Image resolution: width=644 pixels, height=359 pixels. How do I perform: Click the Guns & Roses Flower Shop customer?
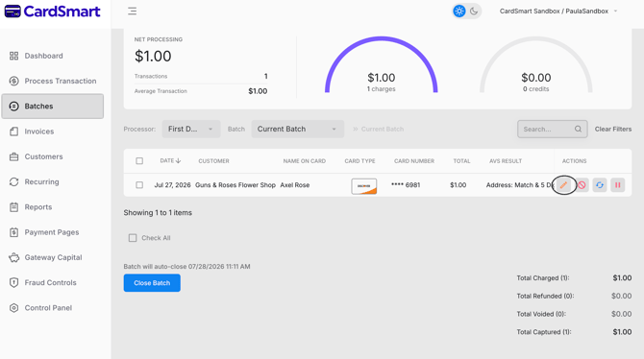click(235, 185)
